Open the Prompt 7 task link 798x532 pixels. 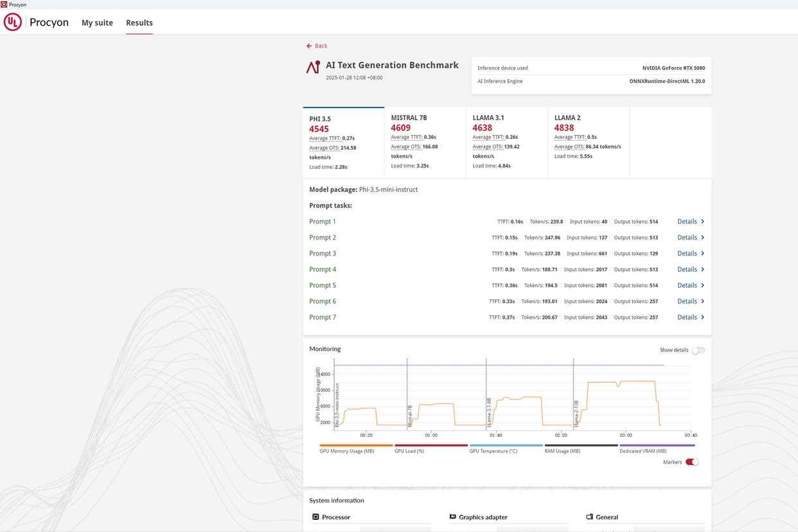tap(323, 317)
